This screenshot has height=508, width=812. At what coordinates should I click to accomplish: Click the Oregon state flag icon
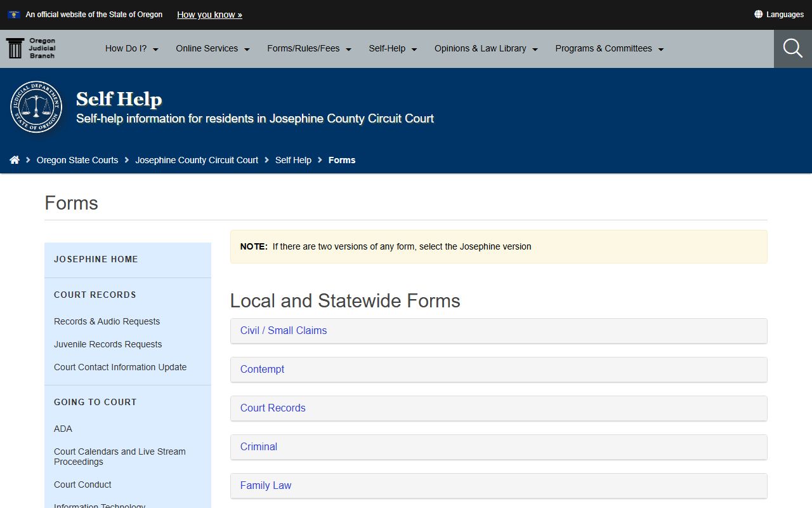14,15
